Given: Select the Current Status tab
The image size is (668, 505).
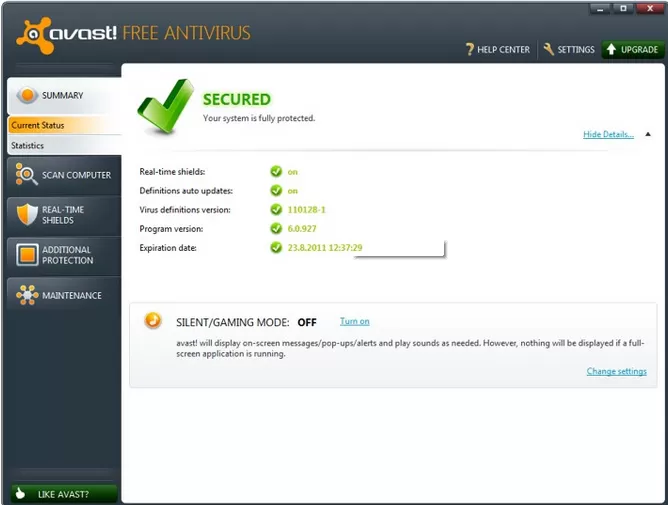Looking at the screenshot, I should point(64,125).
